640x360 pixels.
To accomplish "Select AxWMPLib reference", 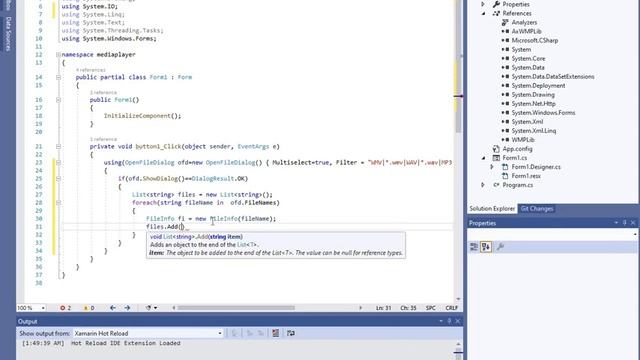I will [x=527, y=31].
